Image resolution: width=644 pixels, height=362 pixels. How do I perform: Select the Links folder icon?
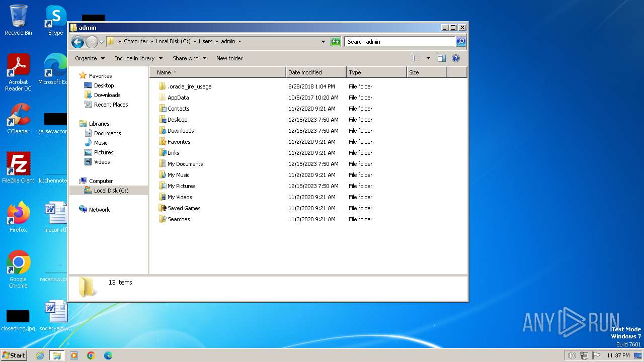162,153
